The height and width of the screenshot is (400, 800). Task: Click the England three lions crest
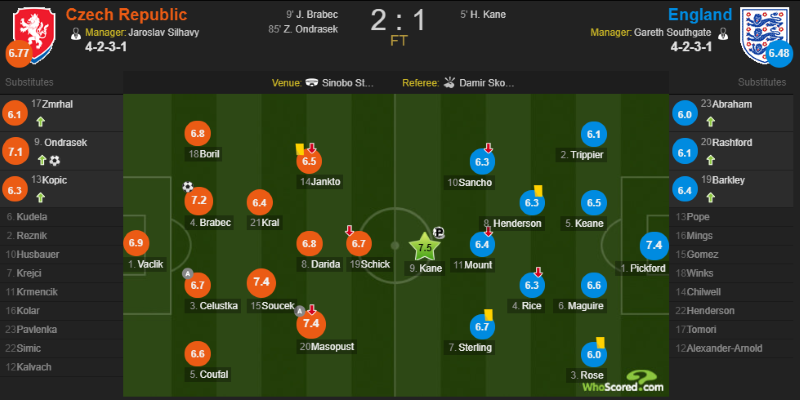point(765,35)
